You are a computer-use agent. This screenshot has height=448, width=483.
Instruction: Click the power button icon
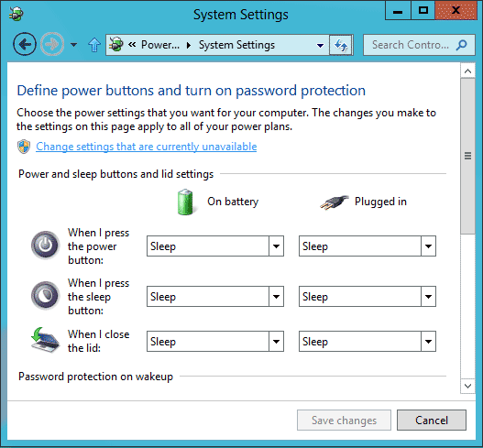tap(45, 246)
